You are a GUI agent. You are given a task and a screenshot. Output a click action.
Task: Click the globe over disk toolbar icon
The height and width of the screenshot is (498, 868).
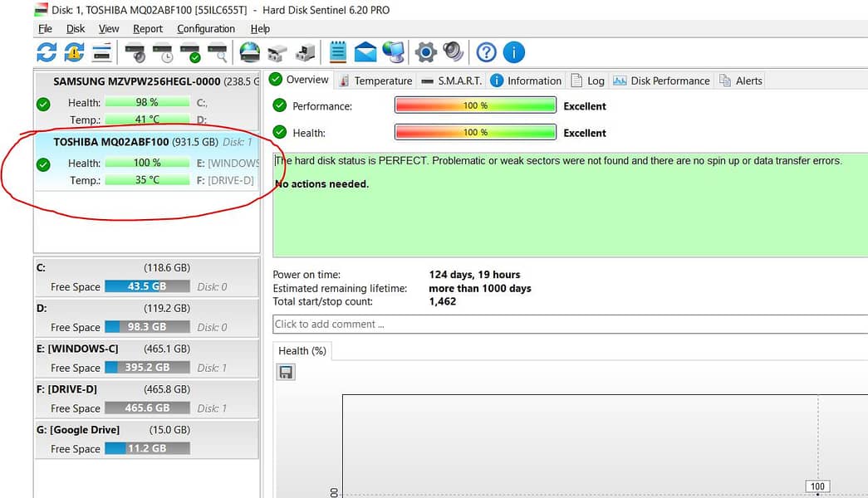[x=250, y=52]
